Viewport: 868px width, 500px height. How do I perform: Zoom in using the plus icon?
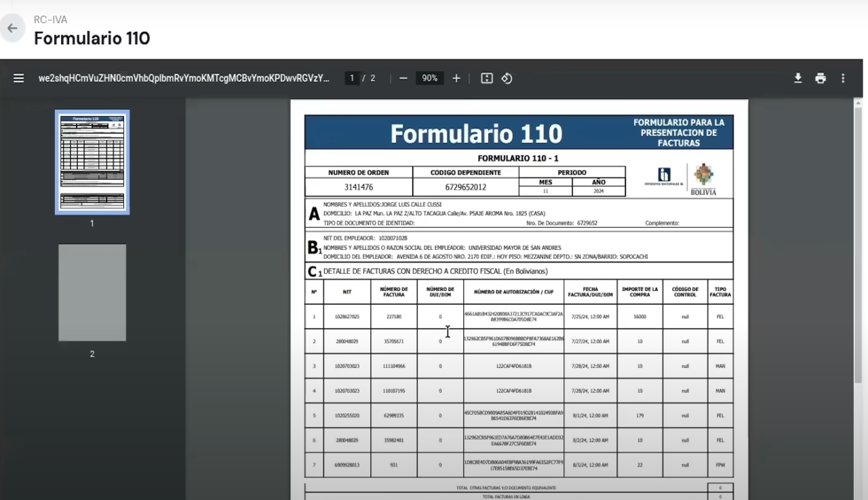[x=456, y=78]
